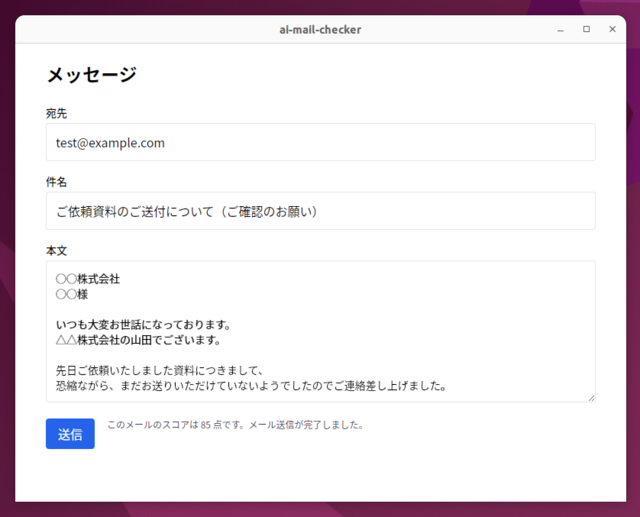640x517 pixels.
Task: Focus the 宛先 field containing test@example.com
Action: click(x=320, y=143)
